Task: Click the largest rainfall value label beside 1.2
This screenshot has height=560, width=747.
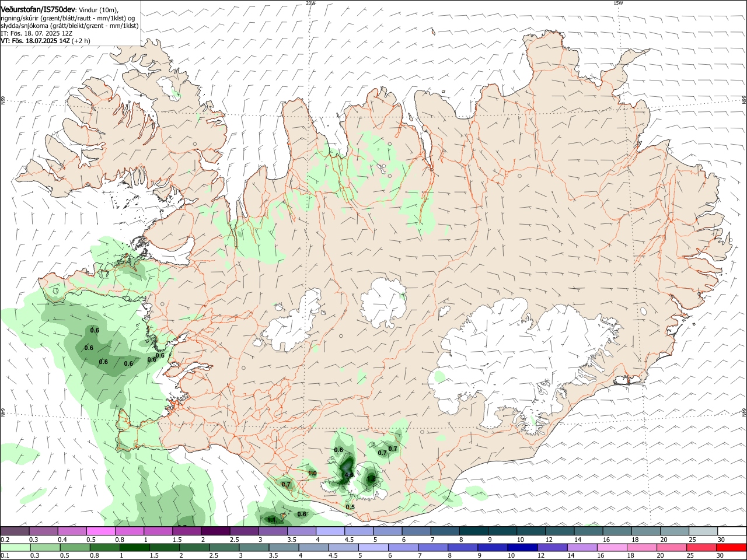Action: coord(349,475)
